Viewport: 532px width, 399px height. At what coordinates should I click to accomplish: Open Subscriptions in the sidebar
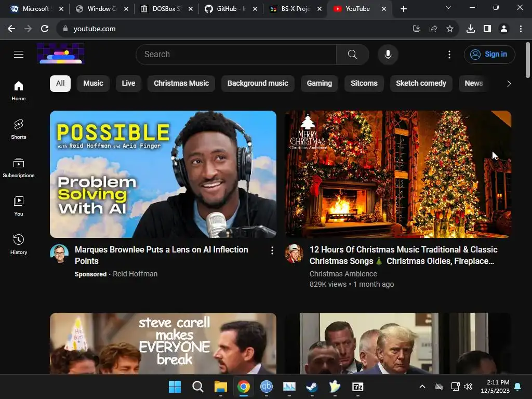(x=19, y=168)
